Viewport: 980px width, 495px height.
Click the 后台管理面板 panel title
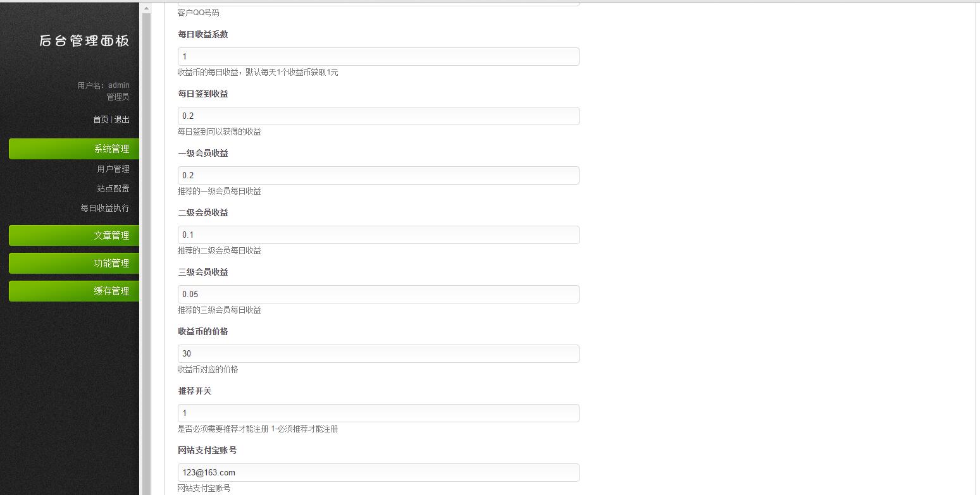[x=84, y=41]
